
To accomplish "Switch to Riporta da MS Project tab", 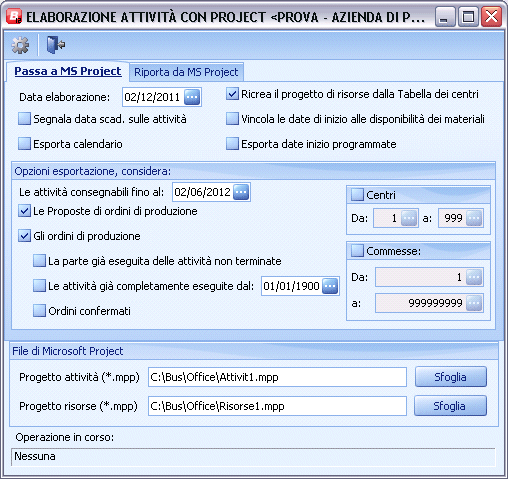I will (186, 72).
